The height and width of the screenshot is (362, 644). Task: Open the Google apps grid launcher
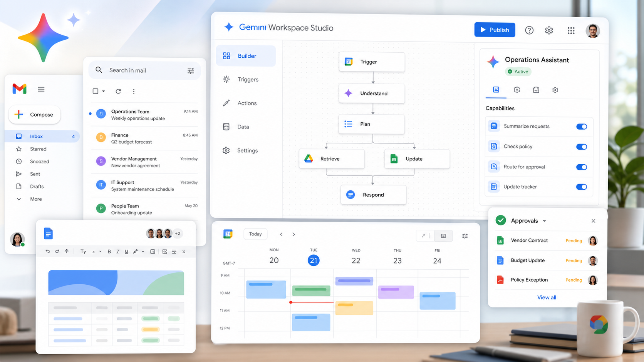[x=571, y=30]
